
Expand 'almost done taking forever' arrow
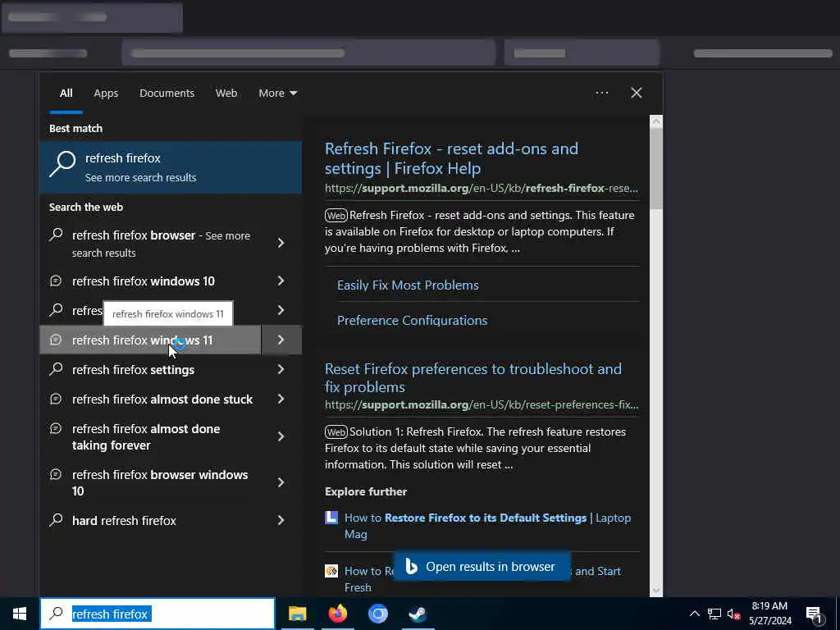(281, 436)
